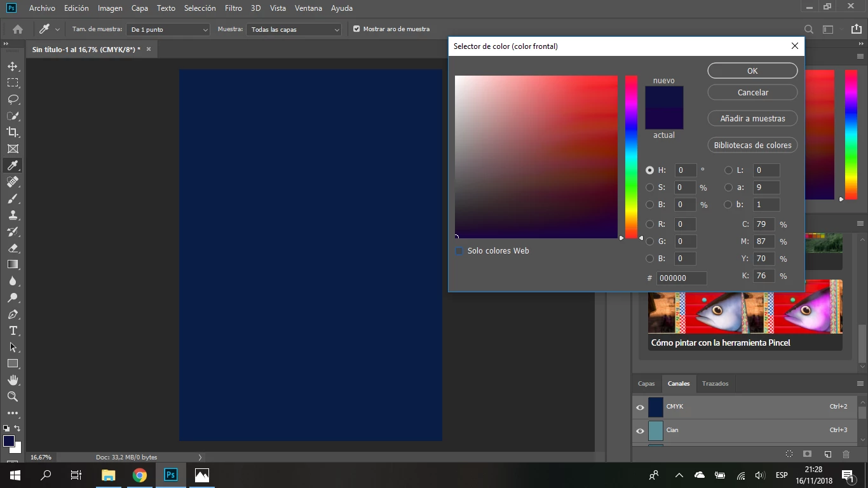Viewport: 868px width, 488px height.
Task: Expand status bar info arrow
Action: [x=200, y=457]
